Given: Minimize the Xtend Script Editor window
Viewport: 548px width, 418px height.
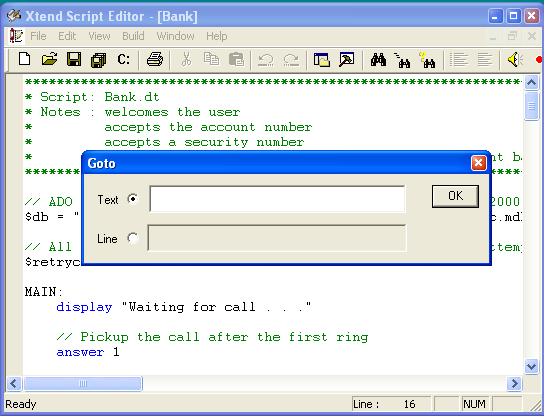Looking at the screenshot, I should (495, 16).
